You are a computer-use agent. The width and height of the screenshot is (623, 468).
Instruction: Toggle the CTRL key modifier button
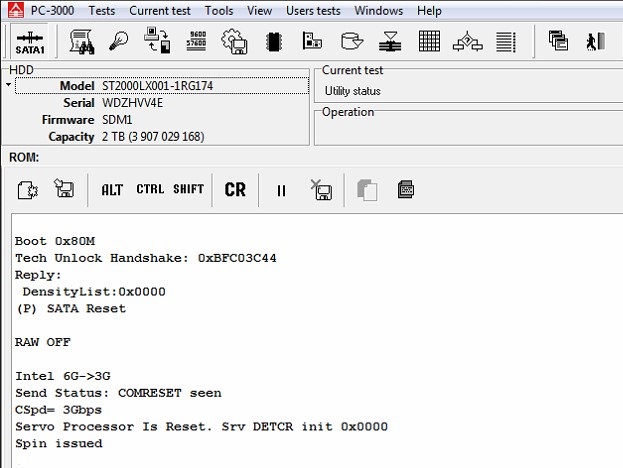click(150, 190)
